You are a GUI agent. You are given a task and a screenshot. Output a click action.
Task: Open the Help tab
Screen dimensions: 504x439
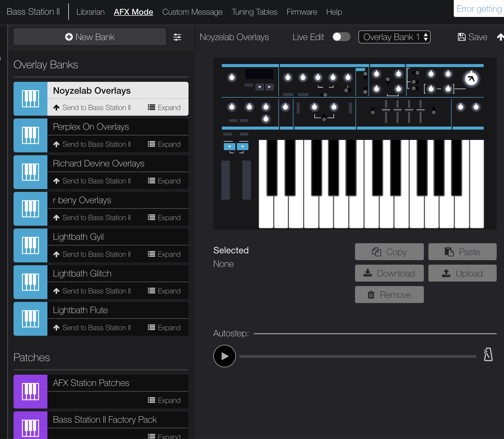click(x=334, y=12)
